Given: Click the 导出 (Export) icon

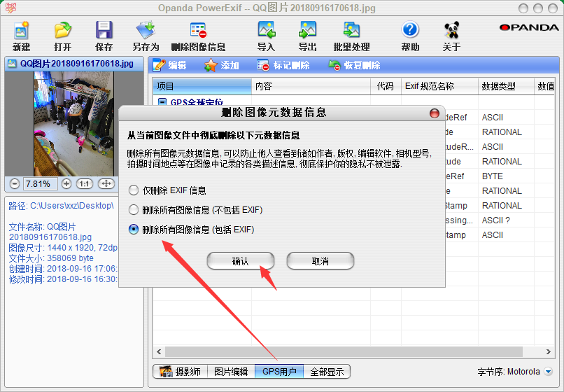Looking at the screenshot, I should click(307, 30).
